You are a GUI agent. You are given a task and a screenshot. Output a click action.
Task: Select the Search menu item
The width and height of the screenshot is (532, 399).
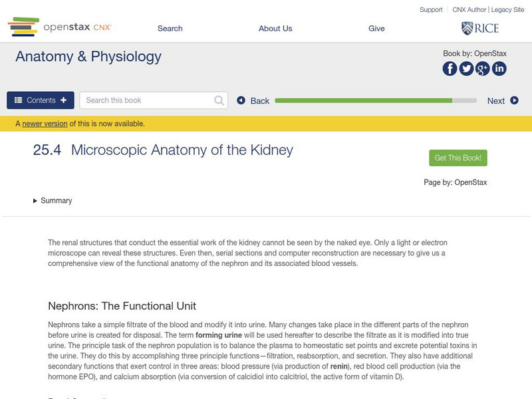[x=169, y=29]
